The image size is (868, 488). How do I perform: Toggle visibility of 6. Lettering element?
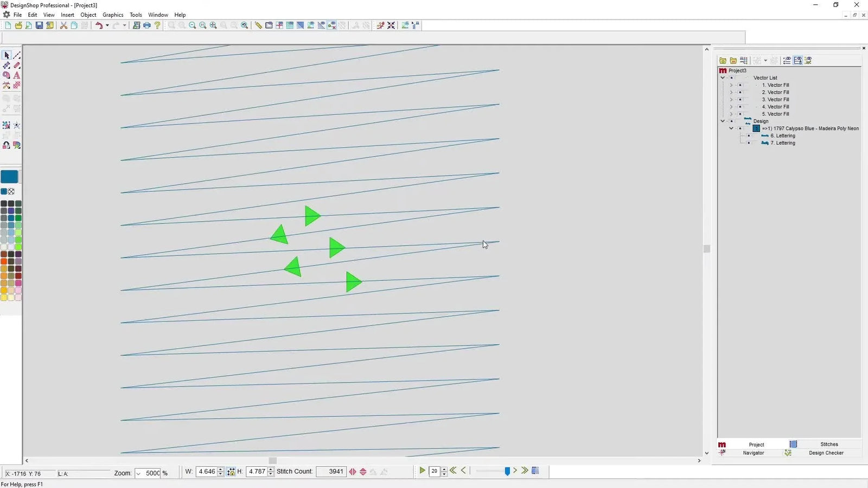[x=749, y=136]
